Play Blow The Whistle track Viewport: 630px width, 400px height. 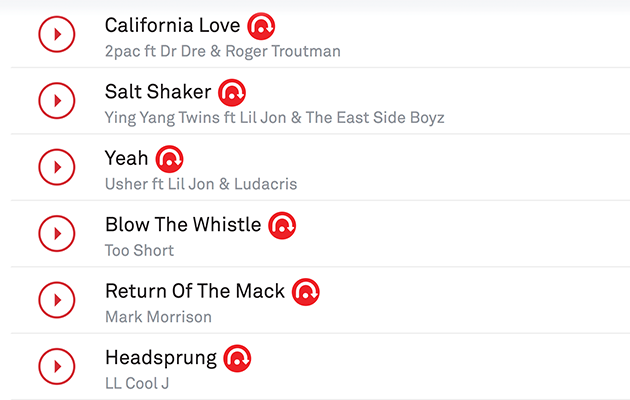click(x=57, y=234)
